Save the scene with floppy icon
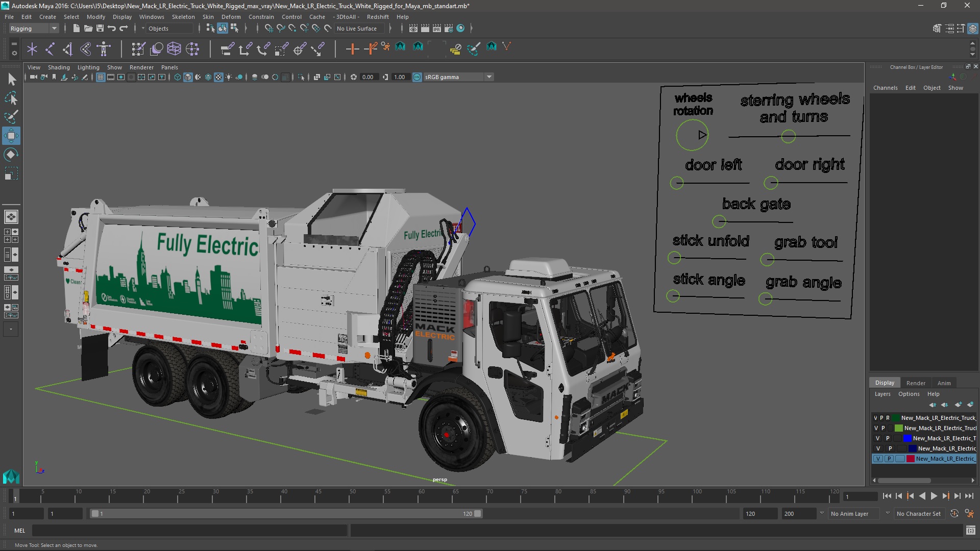Viewport: 980px width, 551px height. (100, 29)
